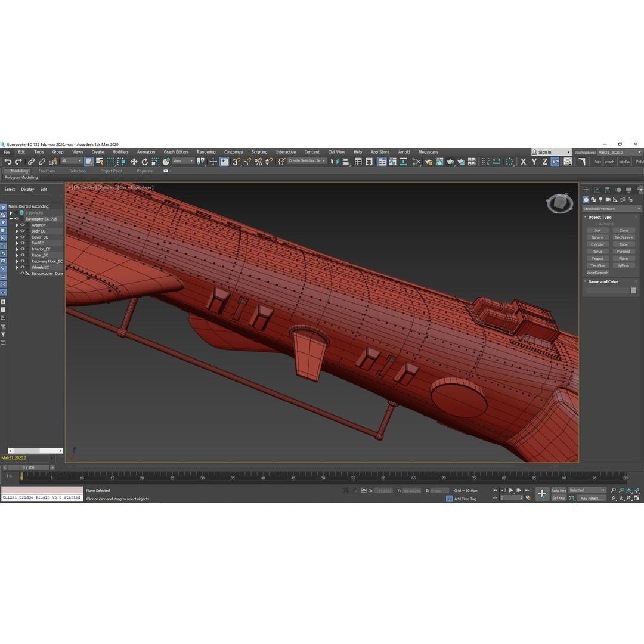Click the Mirror tool icon

[335, 162]
